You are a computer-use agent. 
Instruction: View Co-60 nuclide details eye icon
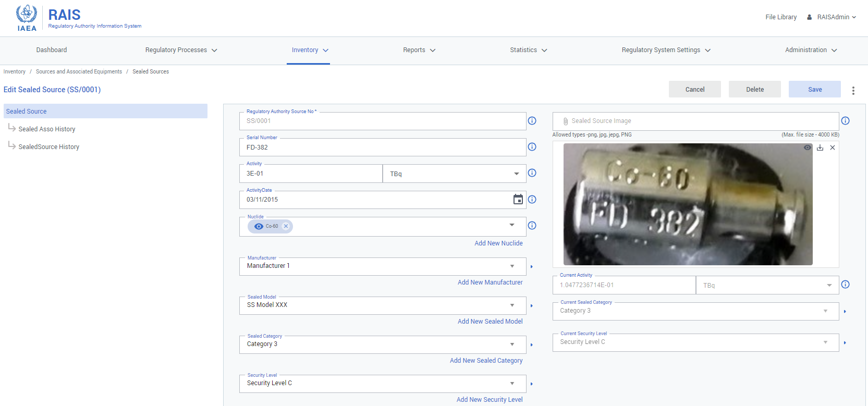tap(259, 226)
